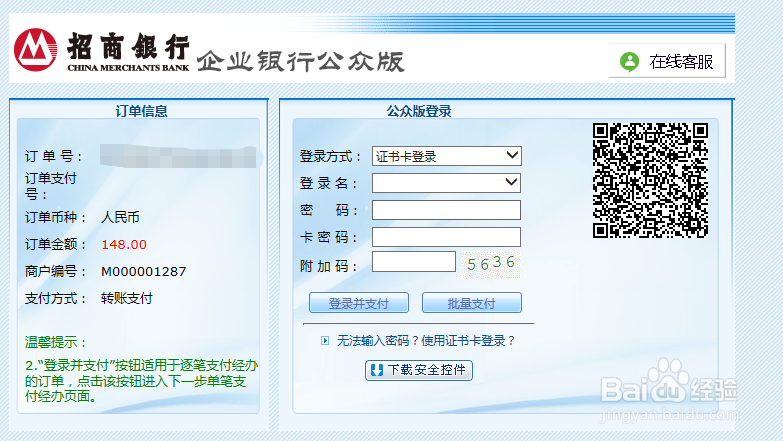Image resolution: width=783 pixels, height=441 pixels.
Task: Focus the 卡密码 card password field
Action: point(446,237)
